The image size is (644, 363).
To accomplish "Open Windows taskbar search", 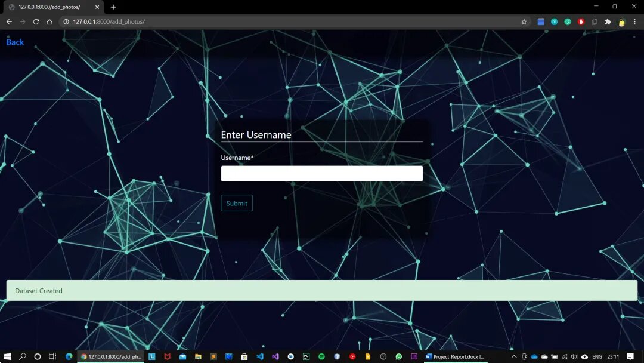I will (23, 356).
